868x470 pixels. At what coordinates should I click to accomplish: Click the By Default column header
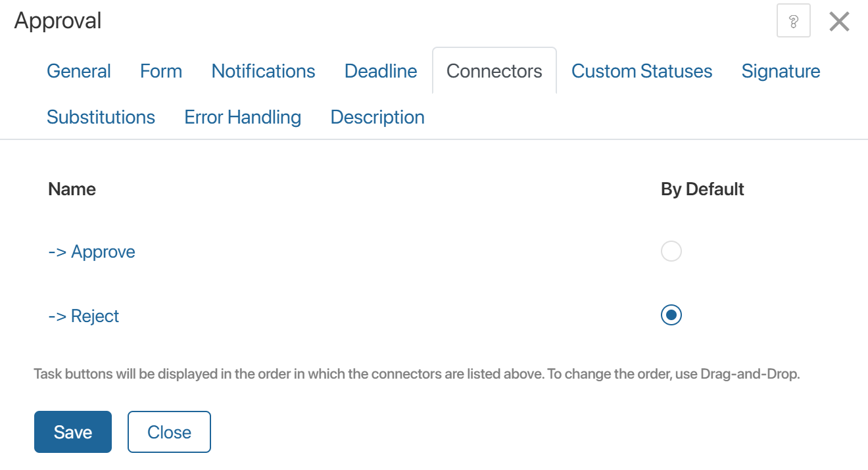(702, 189)
